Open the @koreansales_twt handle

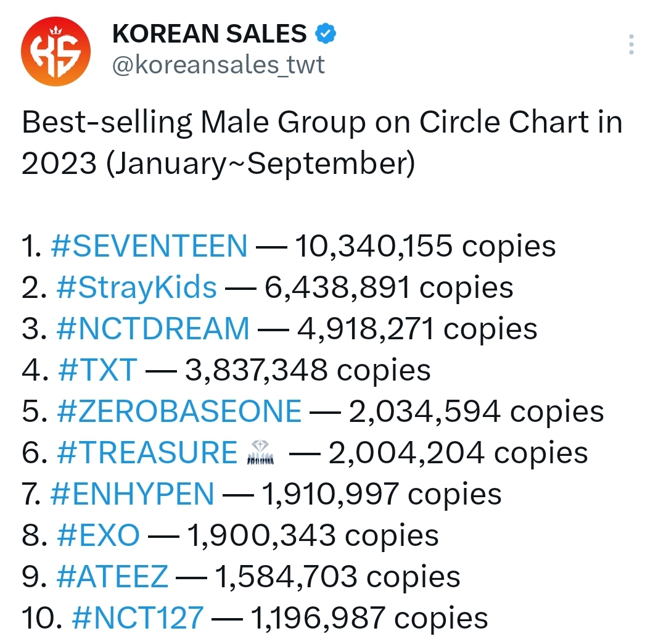pos(218,65)
